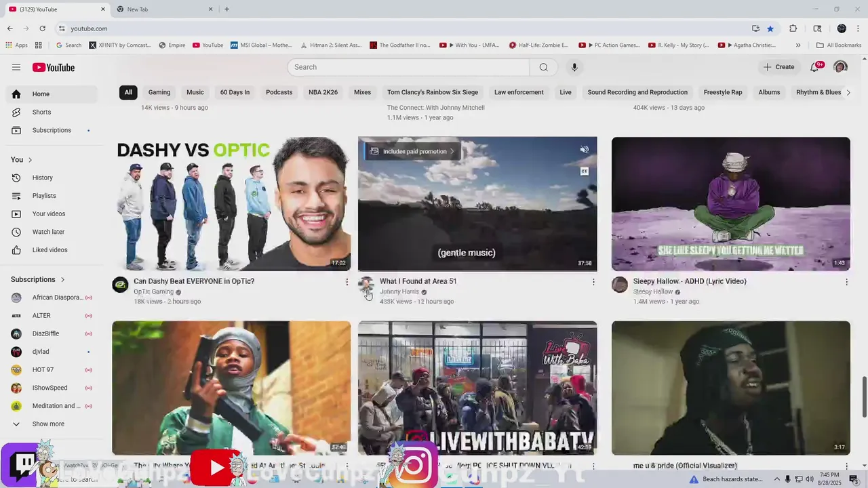The image size is (868, 488).
Task: Open Playlists in sidebar
Action: 51,196
